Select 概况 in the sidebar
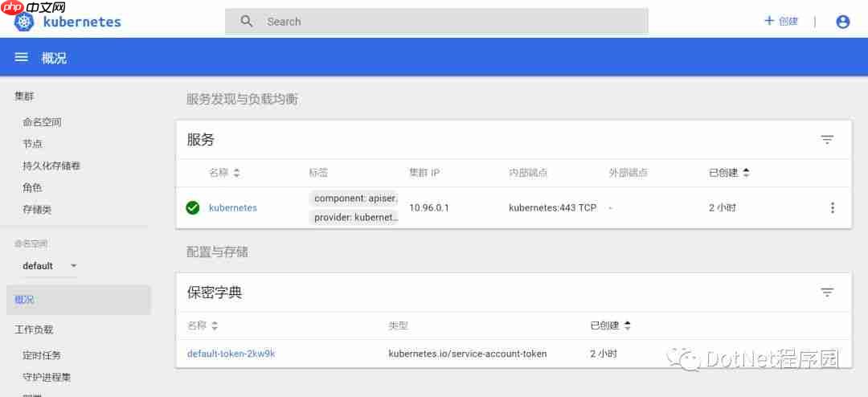 click(79, 300)
